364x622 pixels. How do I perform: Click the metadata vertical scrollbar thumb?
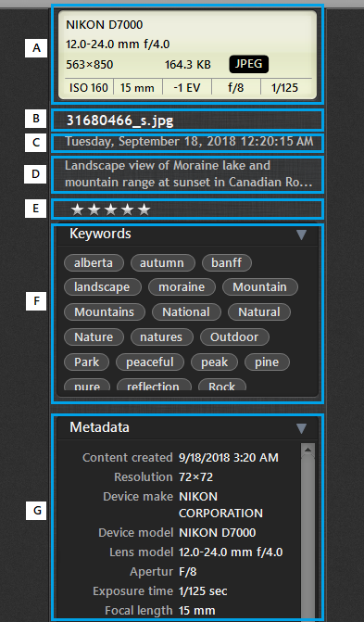click(308, 534)
